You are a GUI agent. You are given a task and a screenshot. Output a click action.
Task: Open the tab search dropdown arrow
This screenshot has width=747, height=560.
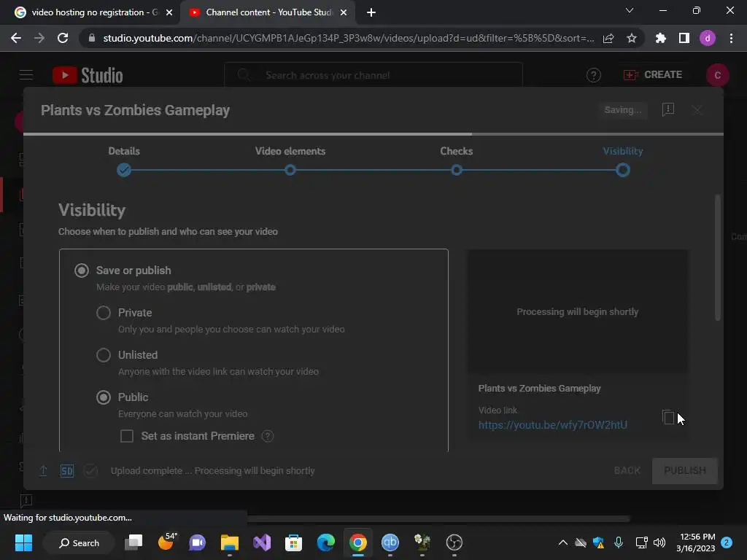click(x=630, y=10)
